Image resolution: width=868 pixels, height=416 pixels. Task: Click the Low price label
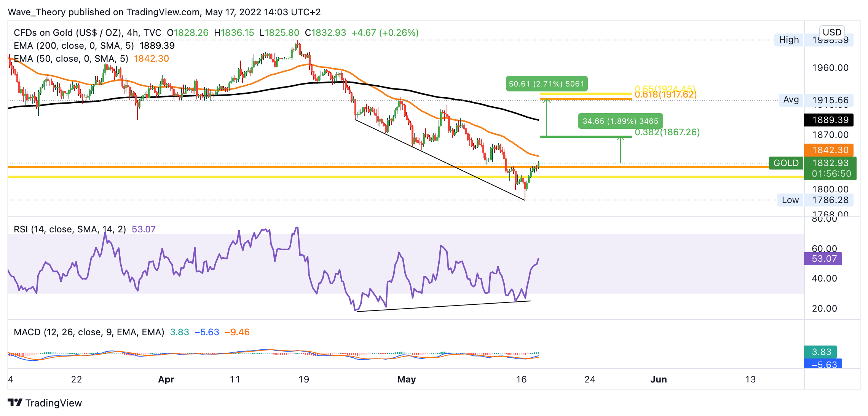point(790,200)
